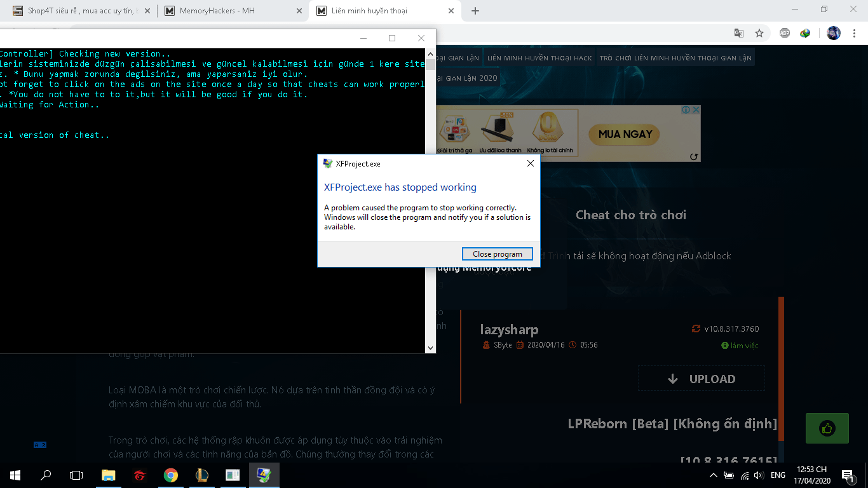
Task: Open Garena app on taskbar
Action: point(140,475)
